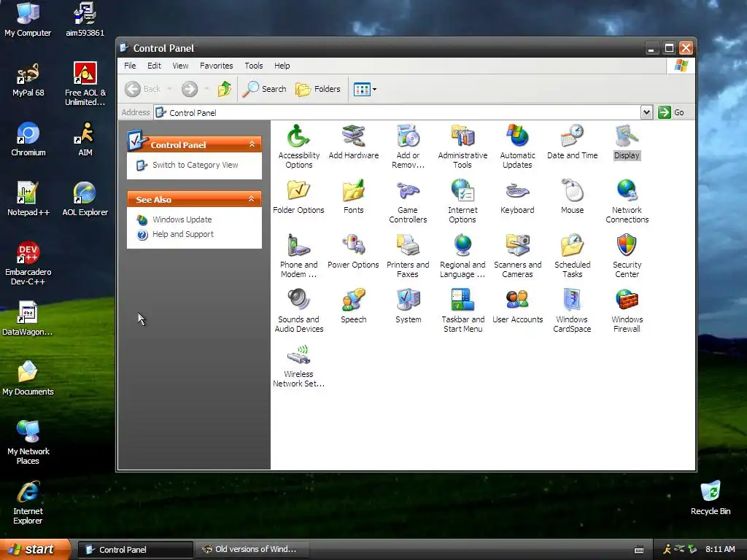This screenshot has width=747, height=560.
Task: Click the Start button
Action: (x=34, y=550)
